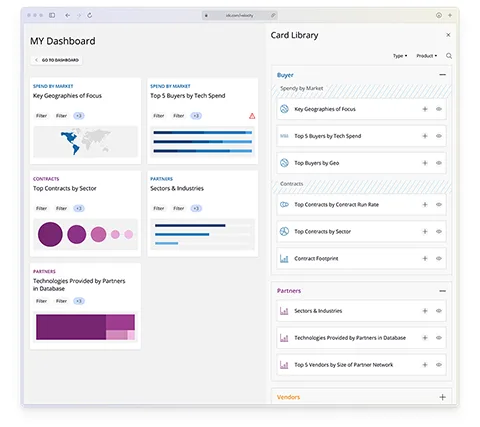The height and width of the screenshot is (427, 480).
Task: Click first Filter chip on Sectors & Industries card
Action: [x=159, y=208]
